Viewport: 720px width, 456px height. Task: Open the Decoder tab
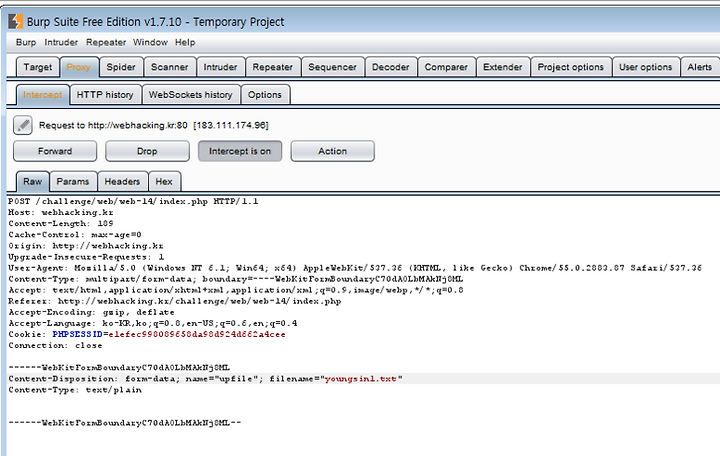pyautogui.click(x=391, y=67)
